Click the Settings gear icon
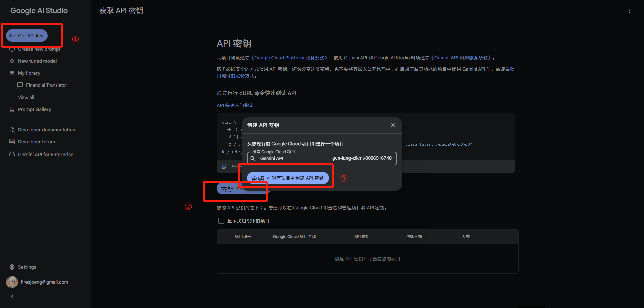Viewport: 644px width, 308px height. (x=12, y=267)
